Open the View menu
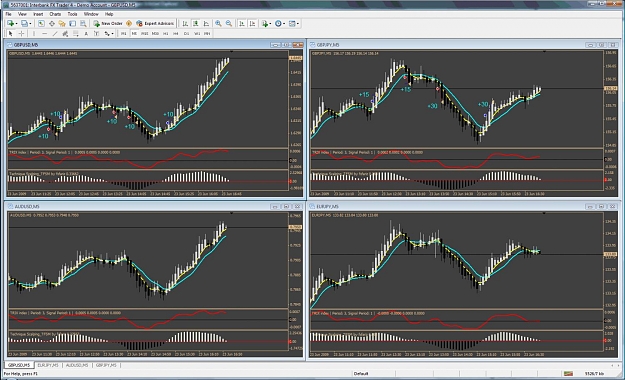625x380 pixels. click(22, 14)
